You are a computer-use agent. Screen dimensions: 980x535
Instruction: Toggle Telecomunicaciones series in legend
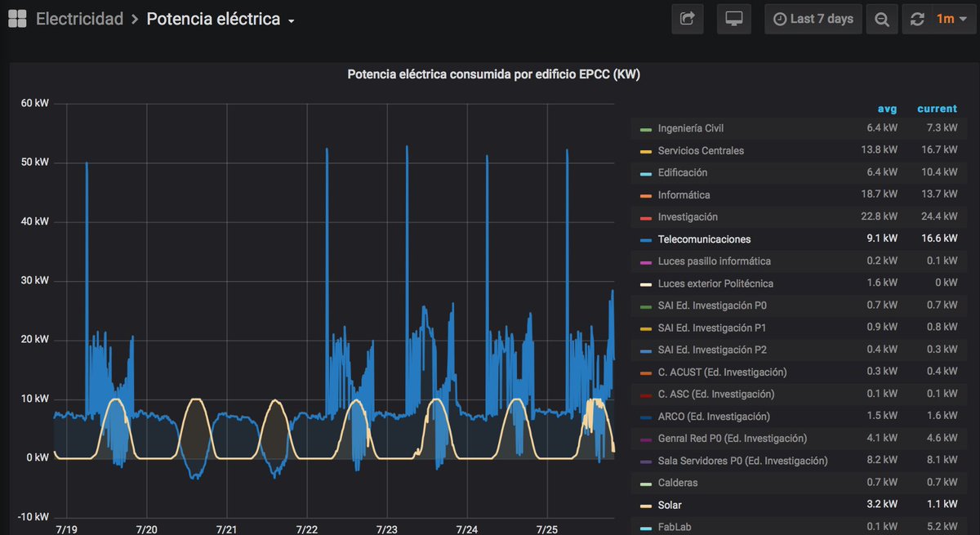coord(704,239)
